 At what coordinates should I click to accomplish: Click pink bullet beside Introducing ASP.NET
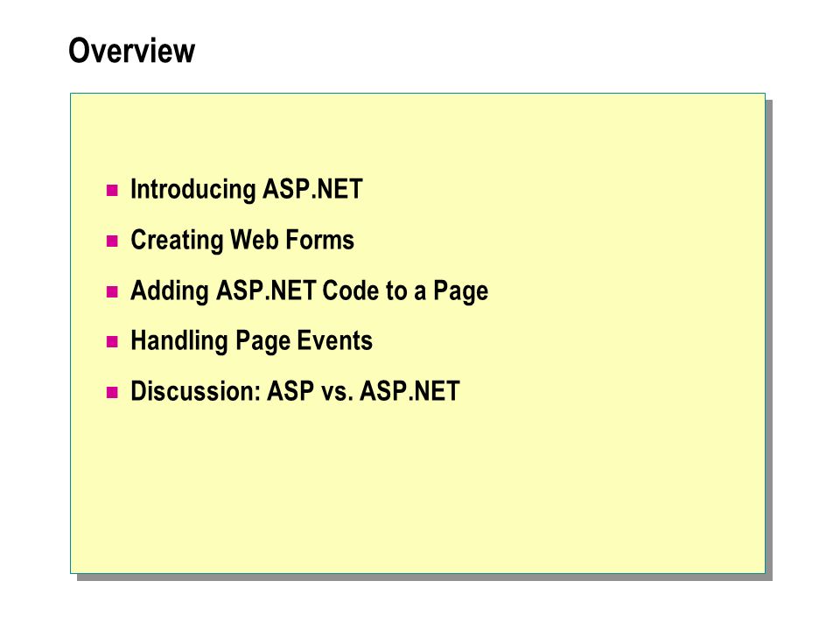(x=112, y=190)
